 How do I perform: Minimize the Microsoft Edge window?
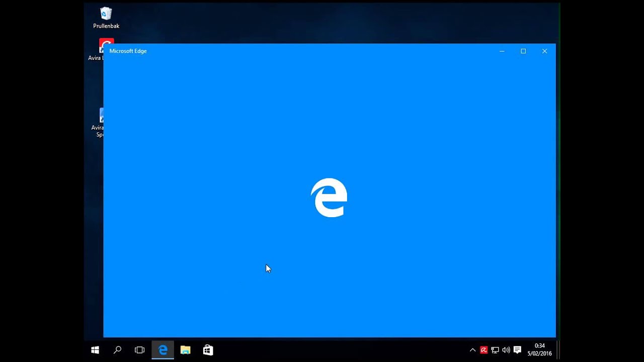(502, 51)
